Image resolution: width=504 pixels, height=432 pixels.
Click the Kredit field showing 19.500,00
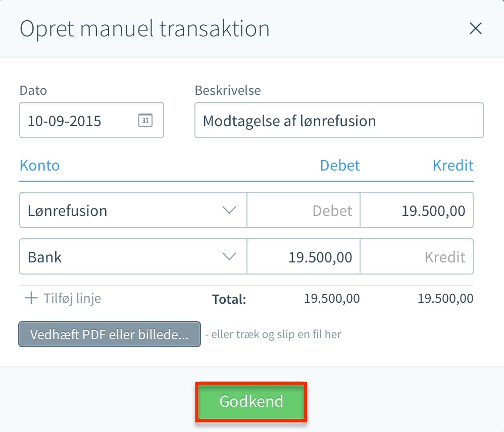tap(417, 210)
